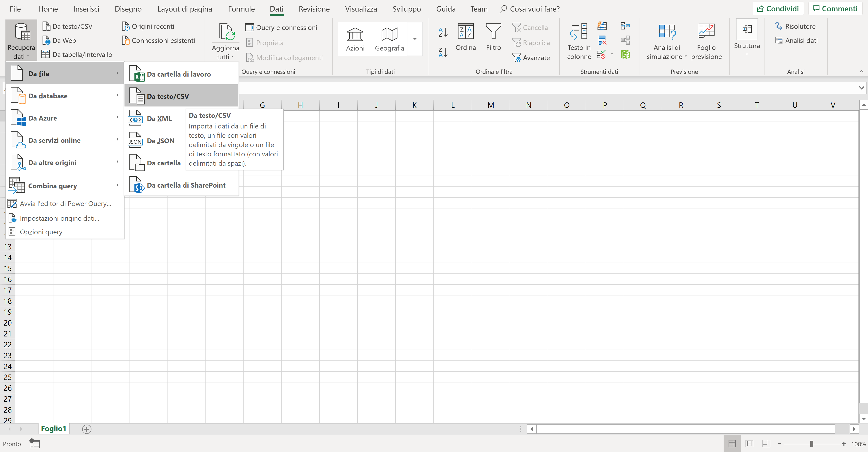Choose Da testo/CSV in the submenu
868x452 pixels.
coord(181,96)
